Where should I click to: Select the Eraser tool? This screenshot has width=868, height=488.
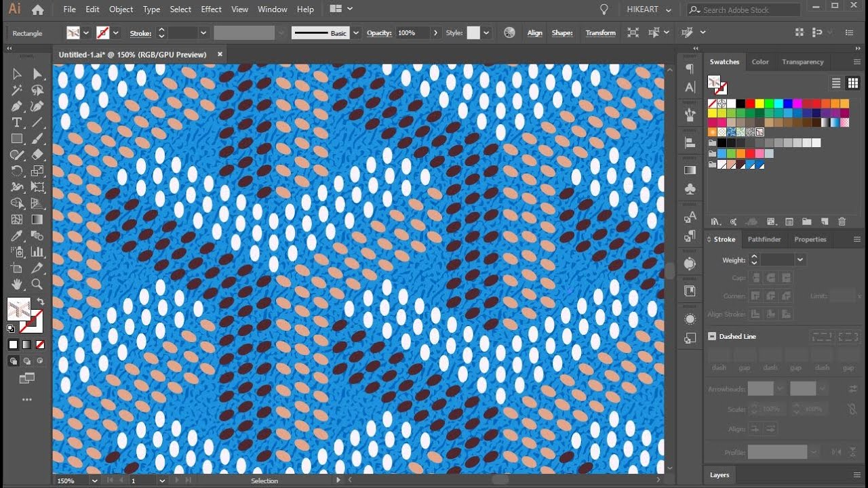click(x=37, y=155)
